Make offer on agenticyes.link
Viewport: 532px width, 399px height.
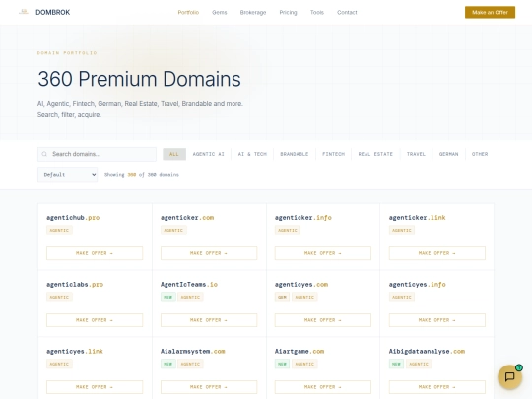(x=95, y=387)
